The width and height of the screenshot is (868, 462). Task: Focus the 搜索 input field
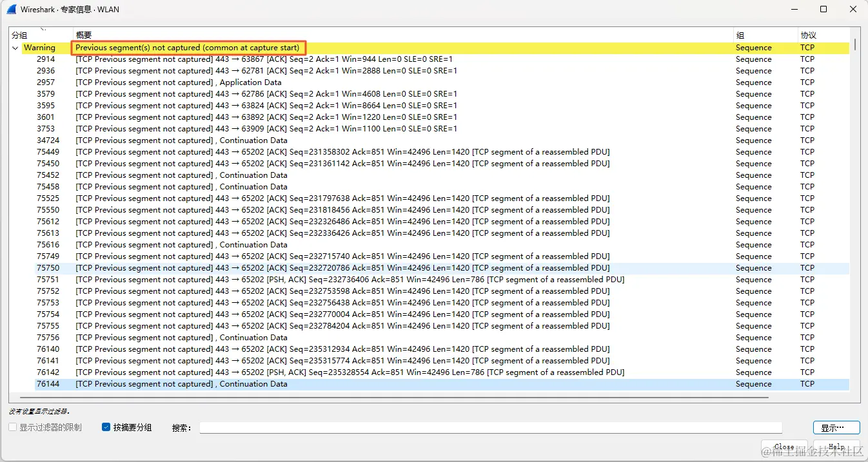click(x=491, y=428)
